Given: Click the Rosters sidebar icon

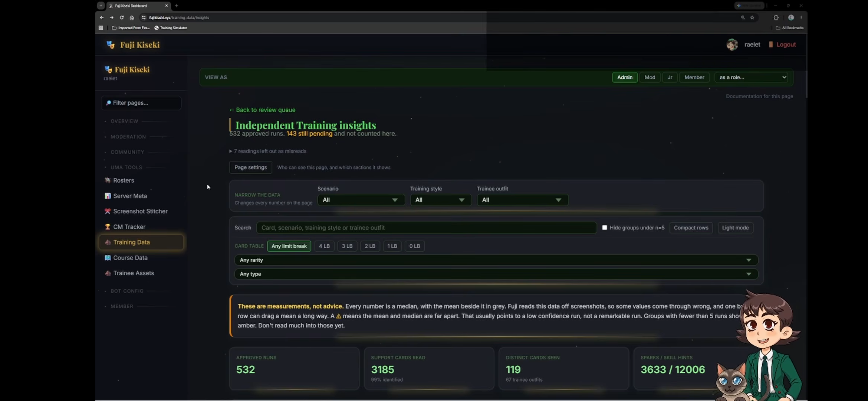Looking at the screenshot, I should click(x=108, y=180).
